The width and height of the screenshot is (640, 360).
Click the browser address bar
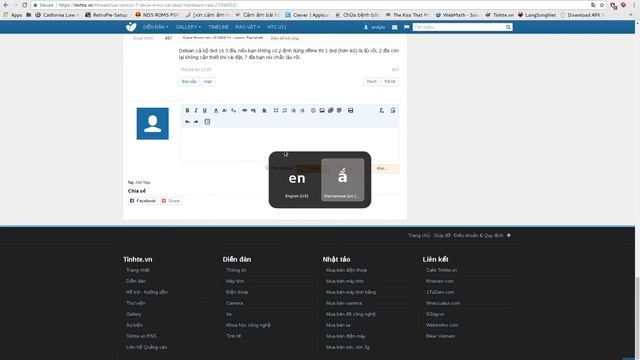pos(310,5)
